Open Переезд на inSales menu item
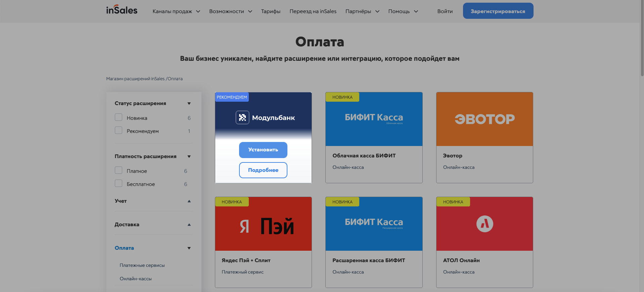The height and width of the screenshot is (292, 644). point(313,11)
